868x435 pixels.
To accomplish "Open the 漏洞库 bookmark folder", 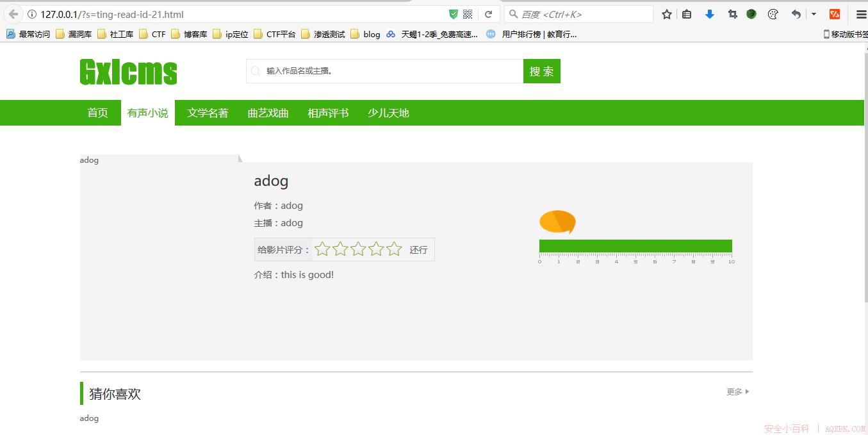I will coord(74,34).
